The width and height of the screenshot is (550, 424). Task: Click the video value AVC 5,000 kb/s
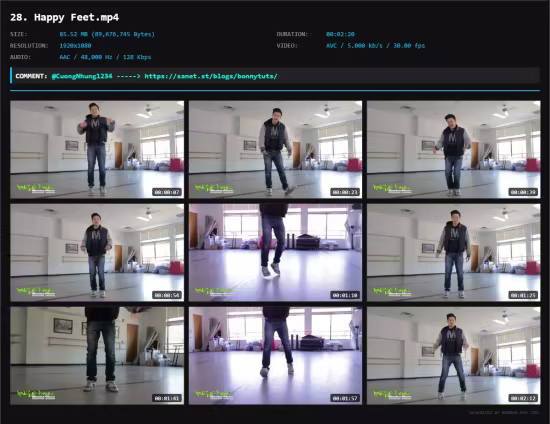coord(375,46)
